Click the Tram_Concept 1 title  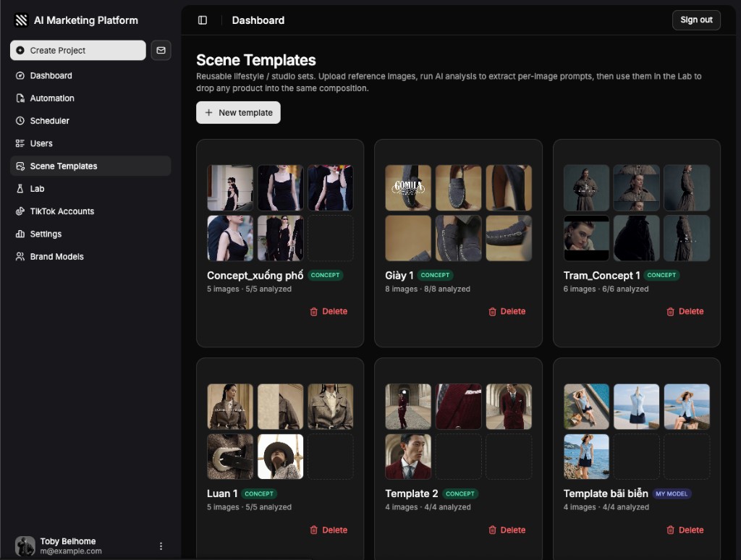click(x=601, y=276)
